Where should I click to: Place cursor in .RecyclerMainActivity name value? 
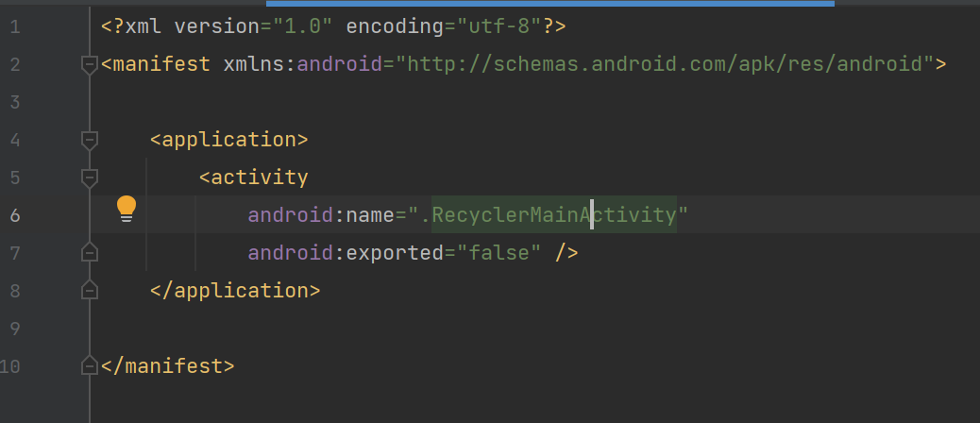[549, 215]
